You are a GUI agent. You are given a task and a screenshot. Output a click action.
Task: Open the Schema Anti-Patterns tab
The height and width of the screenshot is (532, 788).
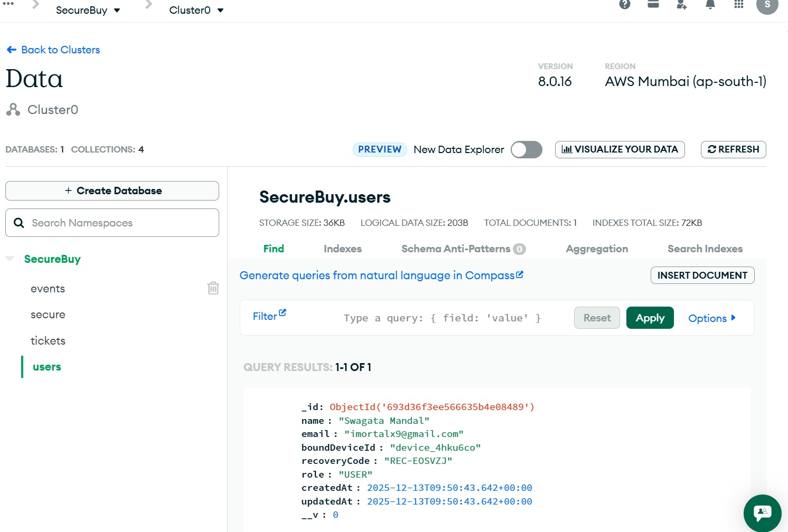(x=464, y=249)
